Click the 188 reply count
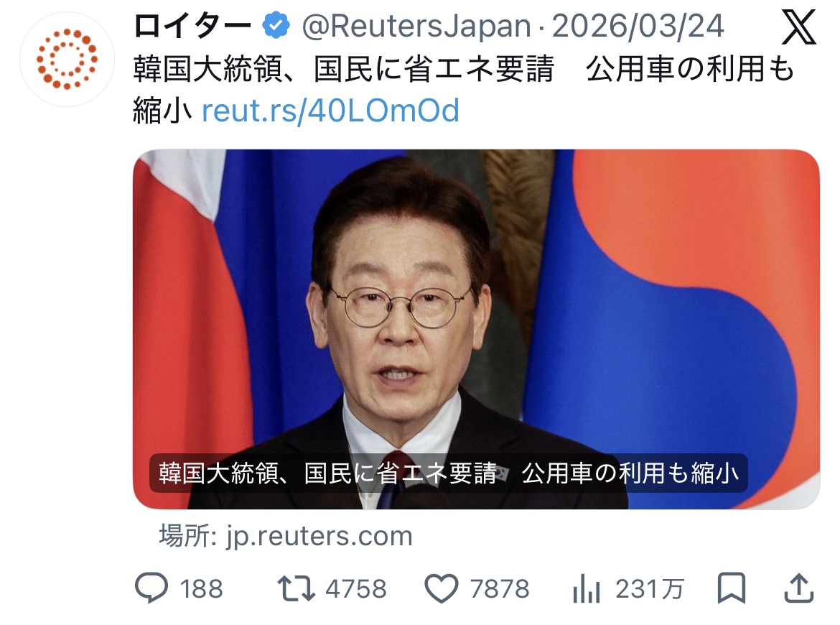This screenshot has height=625, width=840. (x=201, y=588)
